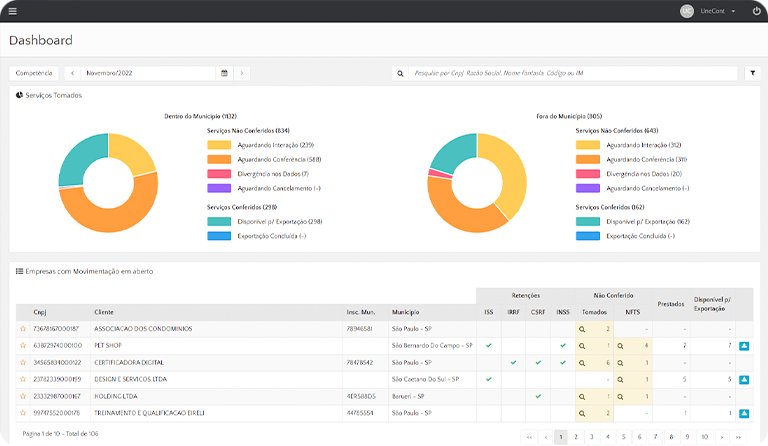Screen dimensions: 768x446
Task: Star the ASSOCIACAO DOS CONDOMINIOS row
Action: pos(23,328)
